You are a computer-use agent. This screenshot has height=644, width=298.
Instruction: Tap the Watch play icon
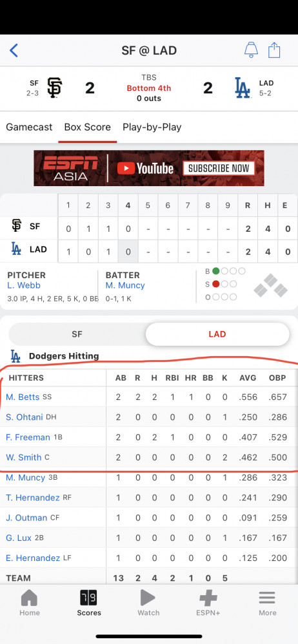pos(148,598)
